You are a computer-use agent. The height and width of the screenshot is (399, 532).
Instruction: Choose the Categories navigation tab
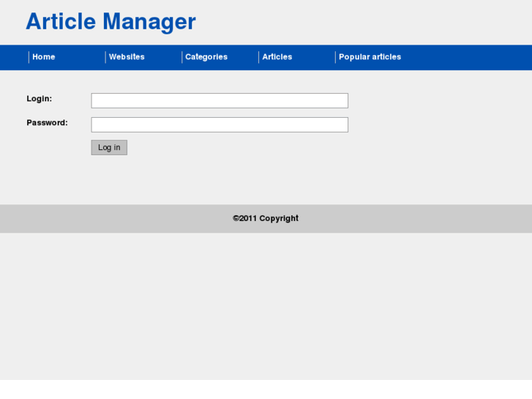pos(206,57)
